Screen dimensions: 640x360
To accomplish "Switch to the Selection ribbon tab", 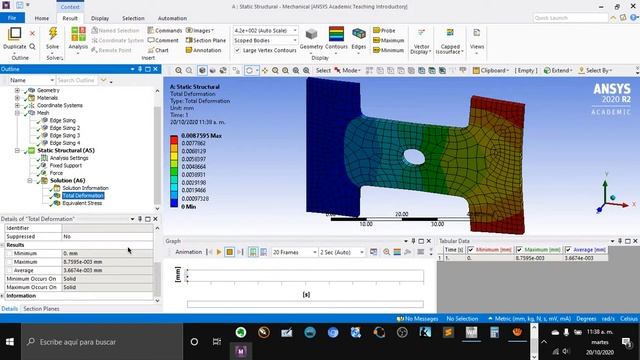I will 133,18.
